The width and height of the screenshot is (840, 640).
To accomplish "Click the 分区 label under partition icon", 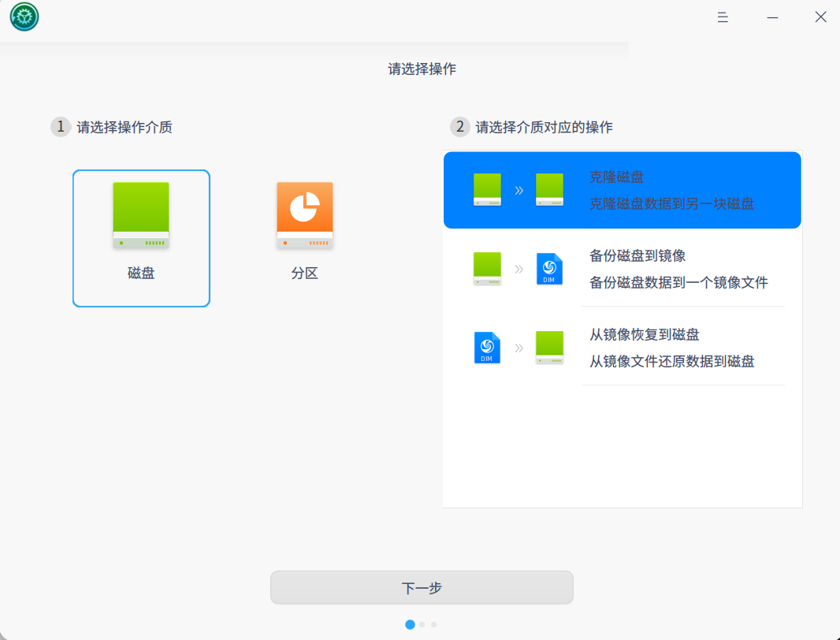I will coord(305,273).
